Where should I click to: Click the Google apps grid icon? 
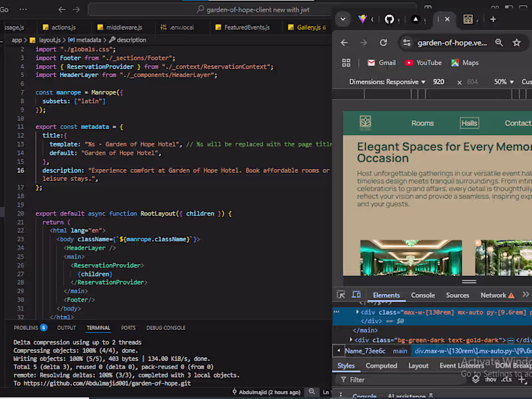coord(346,63)
